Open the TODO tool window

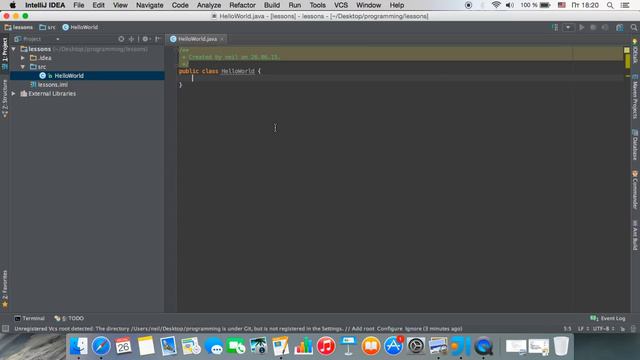pos(69,318)
